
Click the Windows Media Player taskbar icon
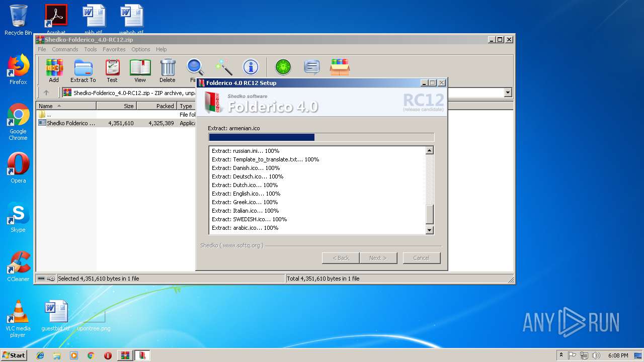(x=74, y=355)
